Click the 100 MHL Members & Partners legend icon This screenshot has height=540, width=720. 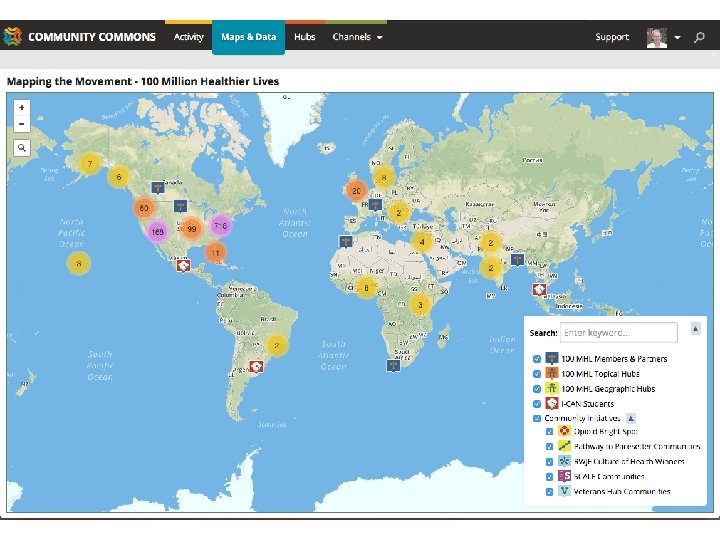551,359
